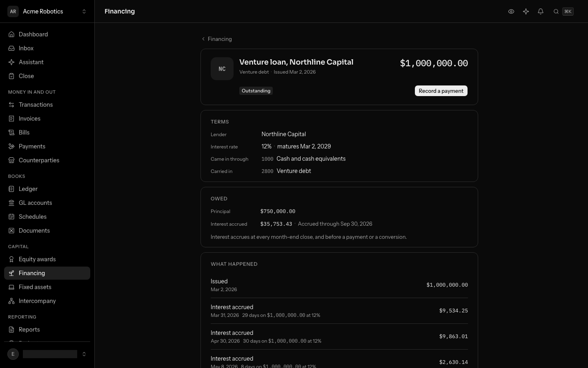
Task: Go back via Financing breadcrumb link
Action: coord(217,39)
